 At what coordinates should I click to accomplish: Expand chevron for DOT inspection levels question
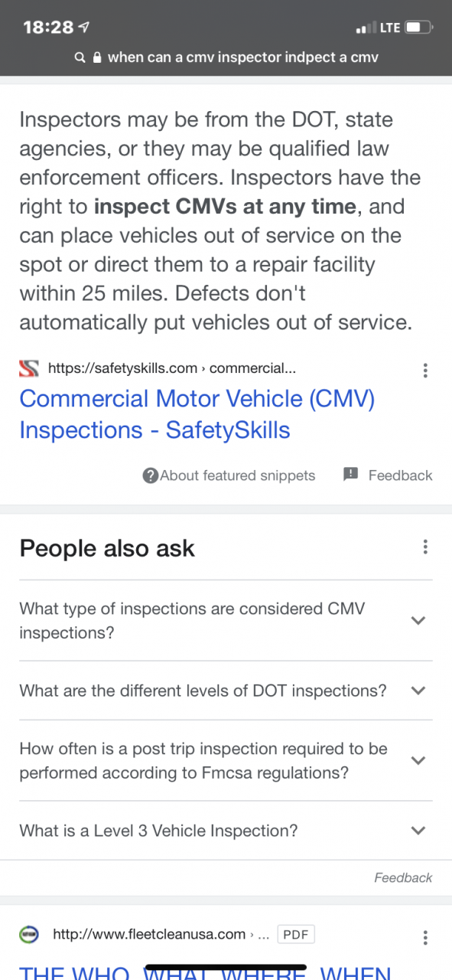click(x=418, y=691)
